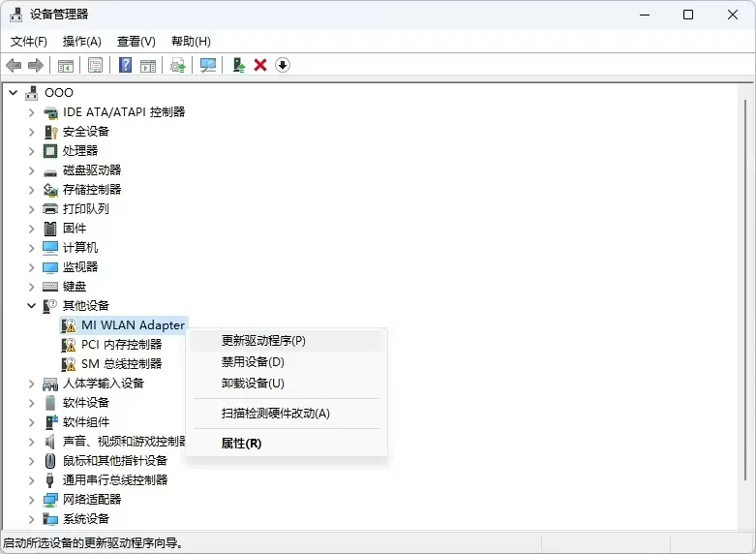The width and height of the screenshot is (756, 554).
Task: Click the Forward arrow toolbar icon
Action: click(x=36, y=65)
